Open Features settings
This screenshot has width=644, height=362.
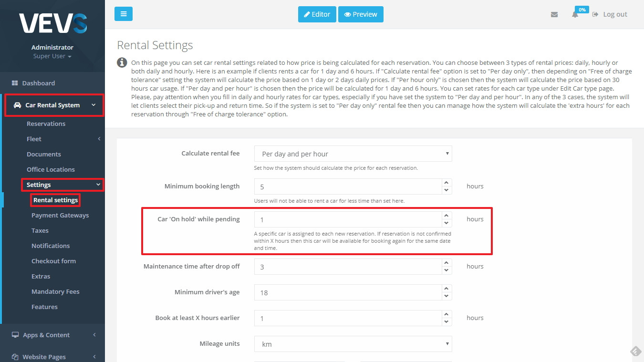click(44, 307)
